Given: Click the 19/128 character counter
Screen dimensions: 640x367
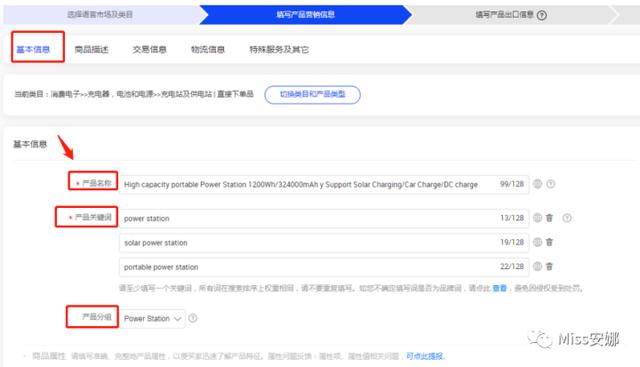Looking at the screenshot, I should (512, 242).
